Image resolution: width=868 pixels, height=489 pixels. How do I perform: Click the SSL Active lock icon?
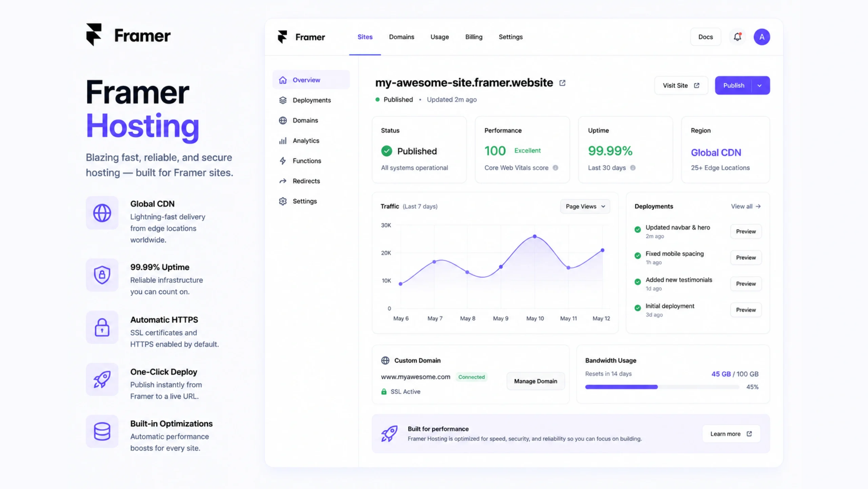(x=384, y=392)
